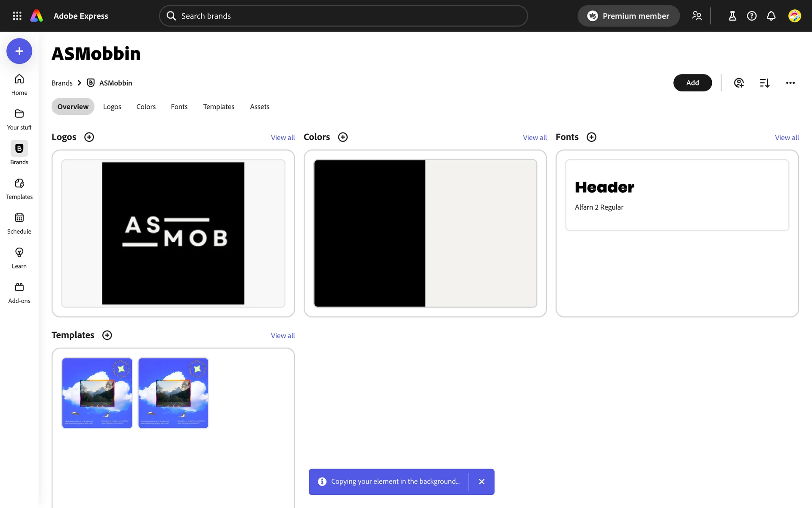
Task: Open the sort order dropdown icon
Action: 764,83
